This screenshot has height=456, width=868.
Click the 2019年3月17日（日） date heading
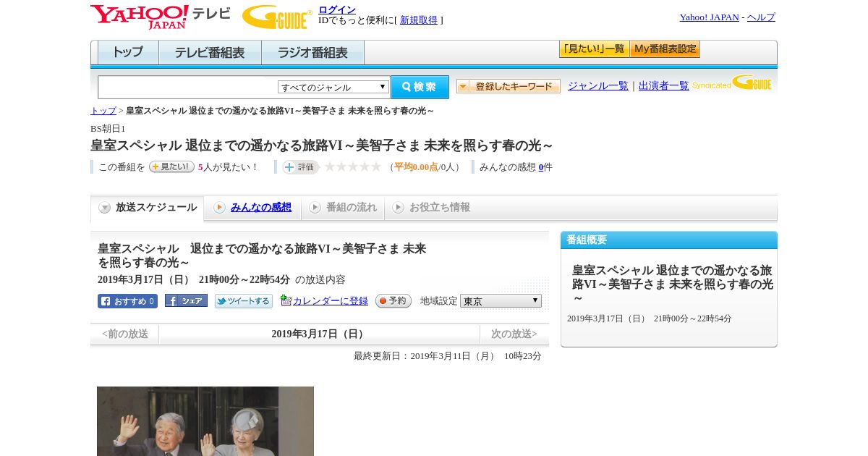click(320, 334)
